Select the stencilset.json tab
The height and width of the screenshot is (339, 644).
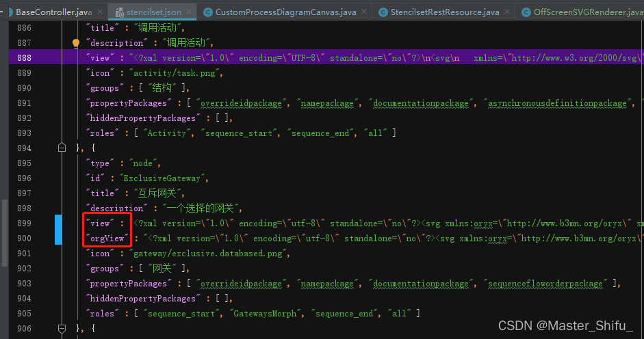(x=153, y=12)
